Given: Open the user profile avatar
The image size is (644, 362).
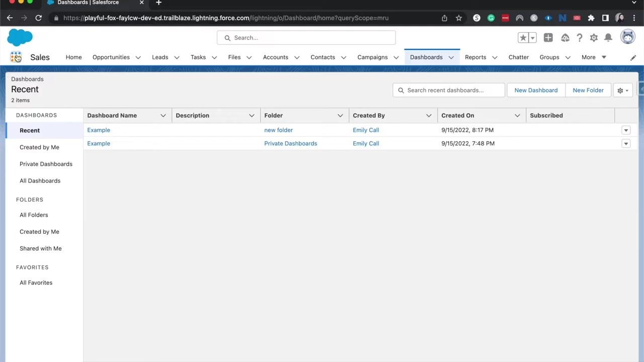Looking at the screenshot, I should (x=627, y=37).
